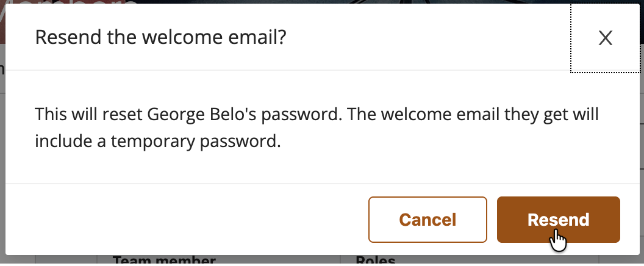Click the blank header space beside the title
Screen dimensions: 644x266
tap(427, 38)
